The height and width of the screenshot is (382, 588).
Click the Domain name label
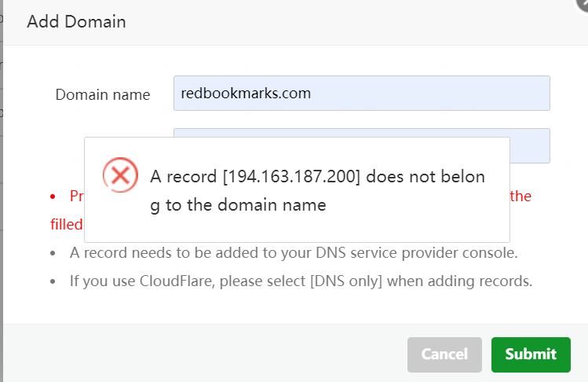tap(102, 94)
